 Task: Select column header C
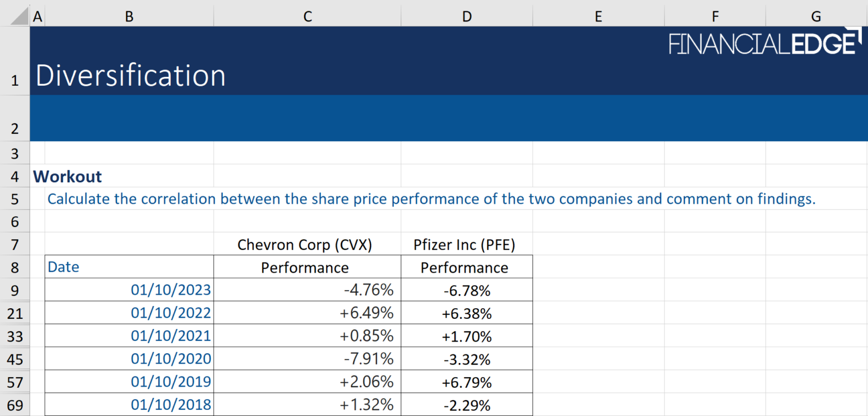[307, 16]
